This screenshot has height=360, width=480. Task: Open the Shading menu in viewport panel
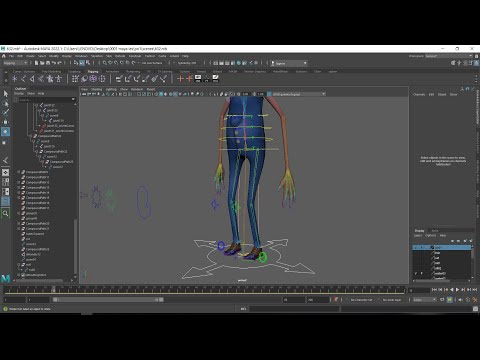(x=96, y=89)
